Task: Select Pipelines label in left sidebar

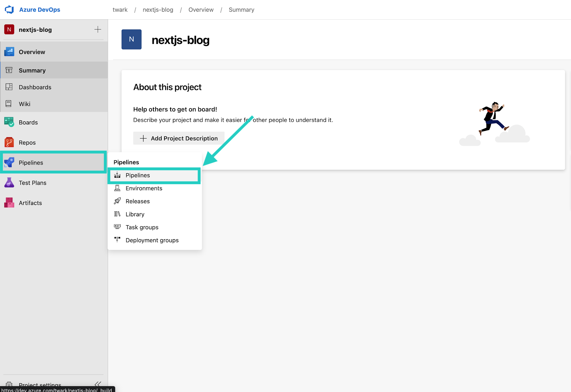Action: tap(31, 163)
